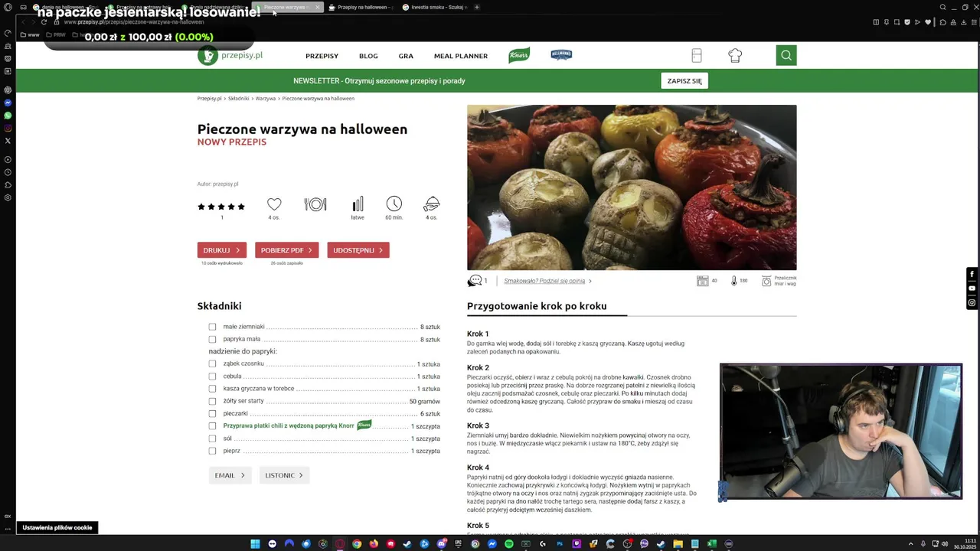Viewport: 980px width, 551px height.
Task: Click the oven temperature thermometer icon
Action: (733, 281)
